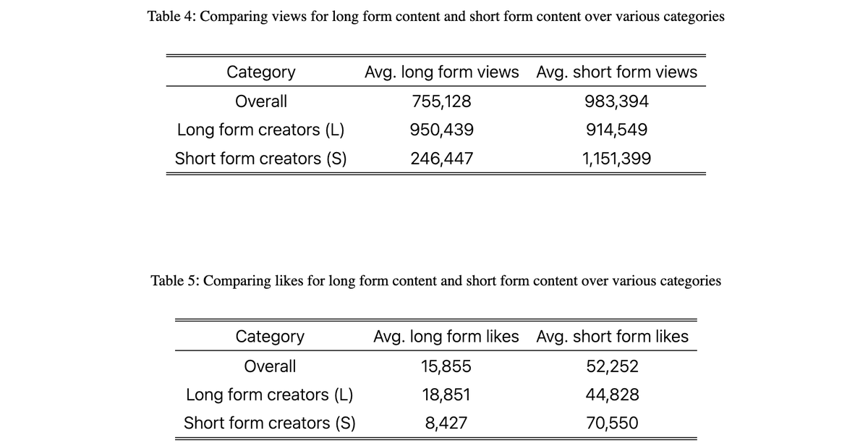Click the Table 5 caption text

(435, 280)
